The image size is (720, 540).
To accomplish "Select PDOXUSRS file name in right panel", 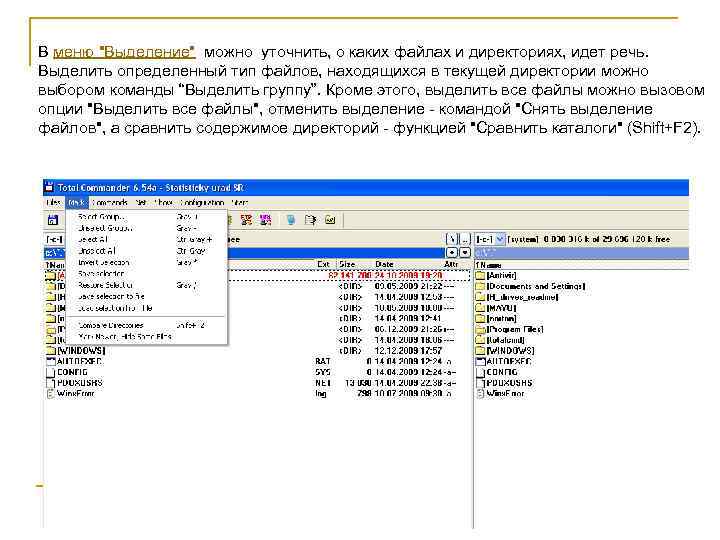I will coord(509,383).
